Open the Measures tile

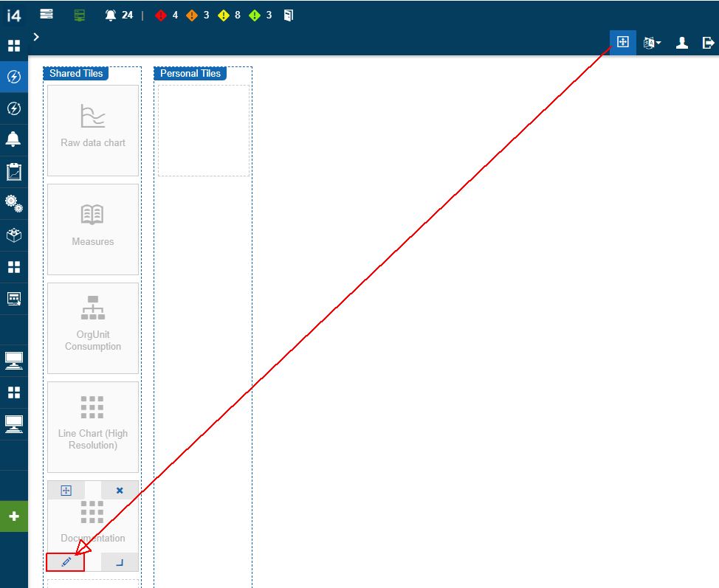[93, 229]
